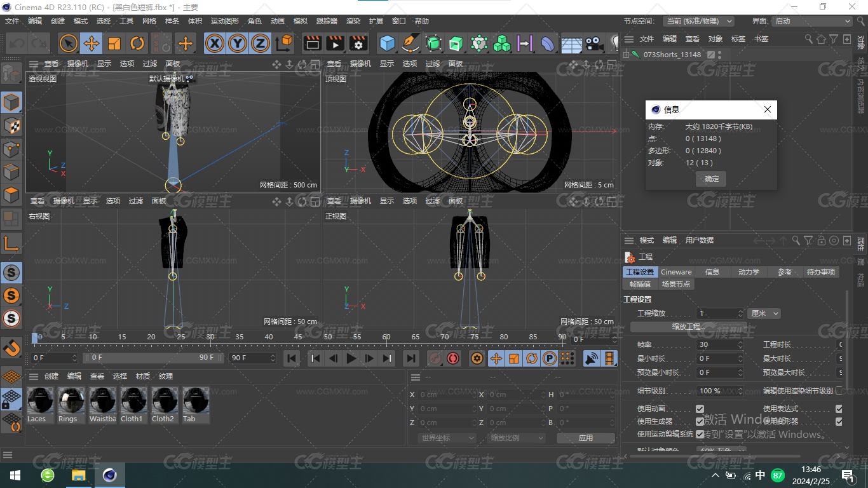Open 节点空间 dropdown

(x=698, y=21)
